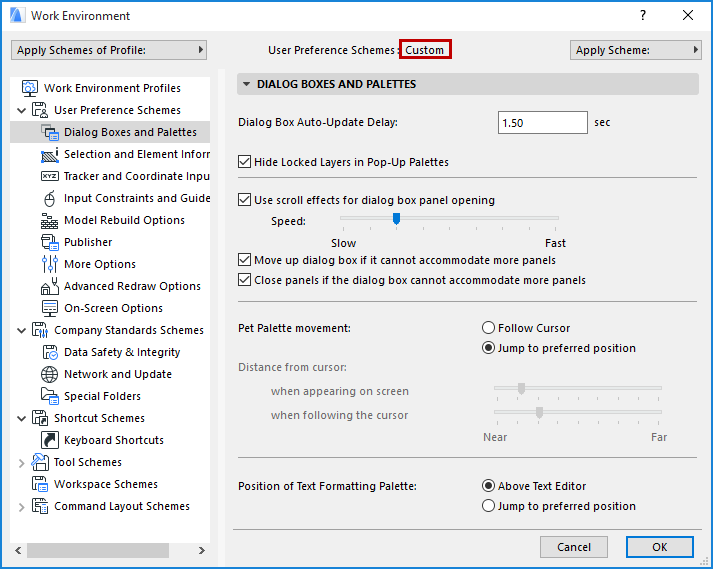Click the OK button

[x=659, y=547]
